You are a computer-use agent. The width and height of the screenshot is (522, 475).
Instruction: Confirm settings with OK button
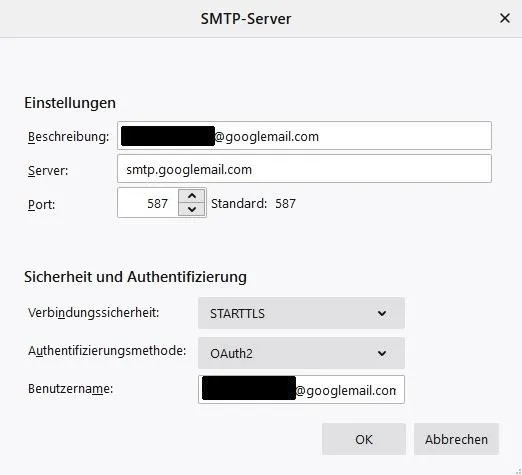(364, 439)
